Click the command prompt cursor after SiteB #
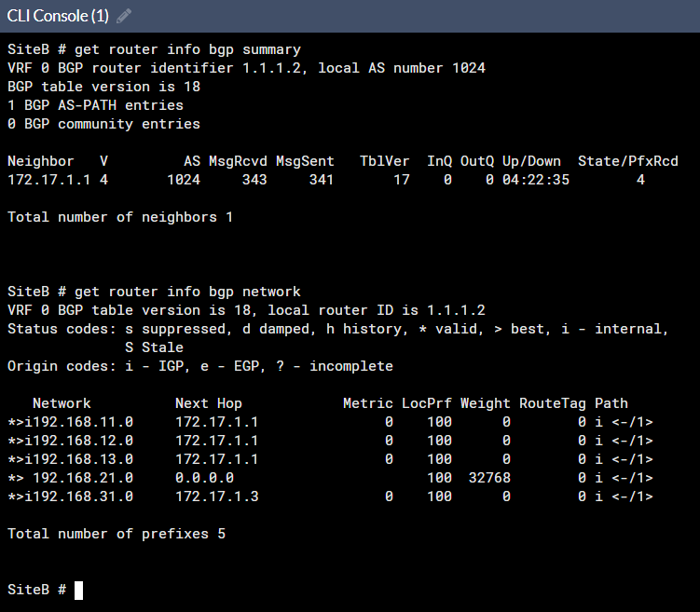This screenshot has height=612, width=700. click(x=78, y=591)
